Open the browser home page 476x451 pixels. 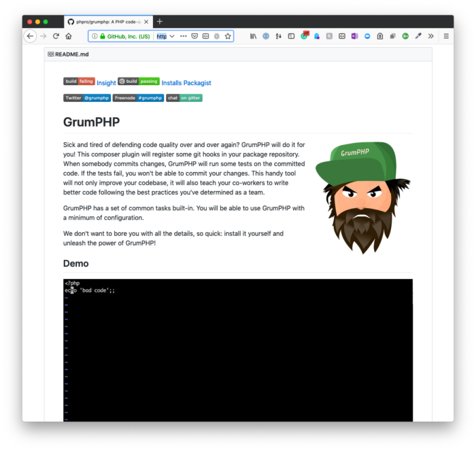(69, 36)
